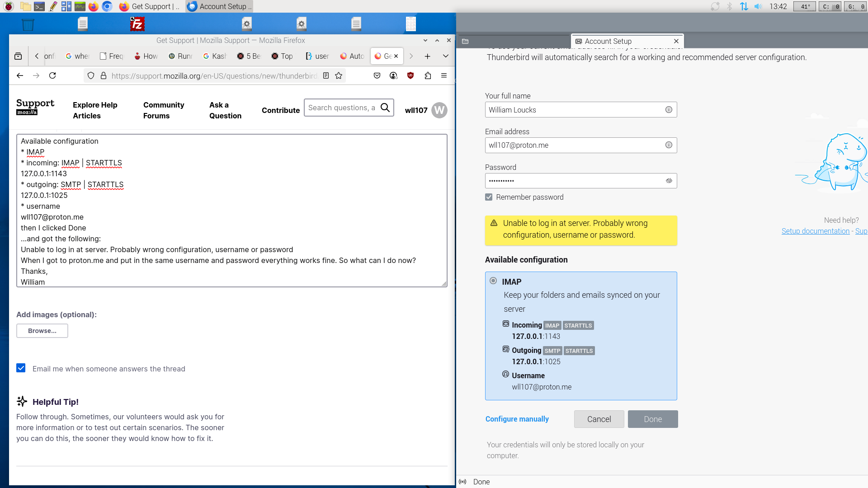Launch the terminal from the panel
Screen dimensions: 868x488
coord(39,6)
